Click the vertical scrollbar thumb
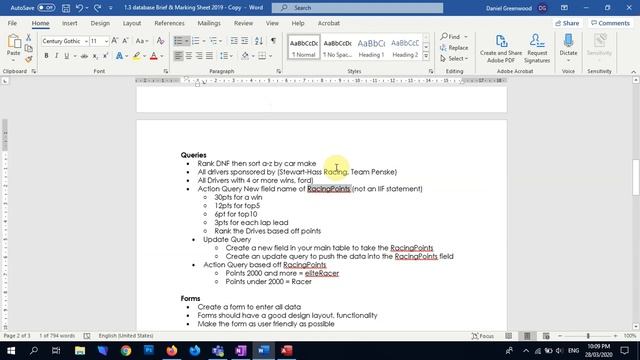The width and height of the screenshot is (640, 360). tap(636, 177)
